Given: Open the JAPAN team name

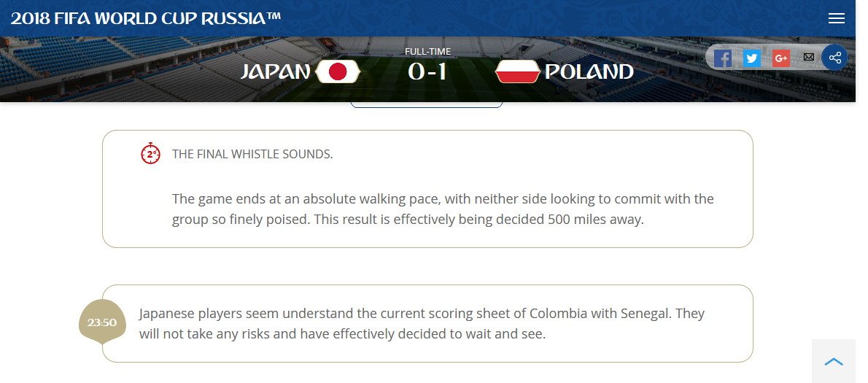Looking at the screenshot, I should pyautogui.click(x=275, y=71).
